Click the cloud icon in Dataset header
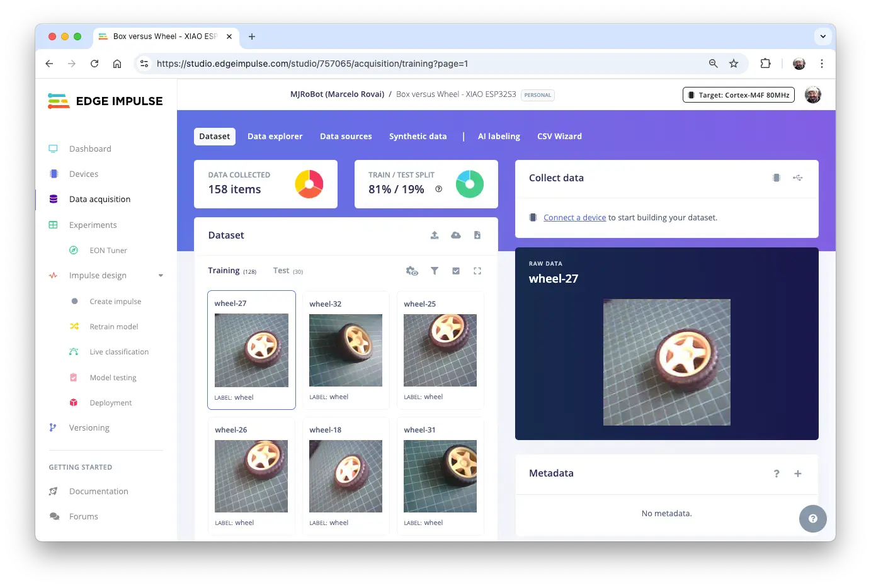Viewport: 871px width, 588px height. pos(456,235)
